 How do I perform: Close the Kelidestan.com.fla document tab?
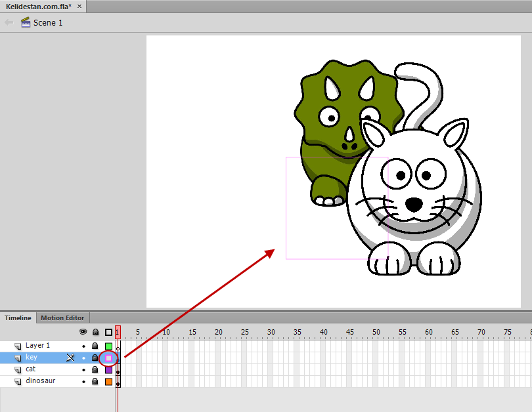[x=79, y=6]
